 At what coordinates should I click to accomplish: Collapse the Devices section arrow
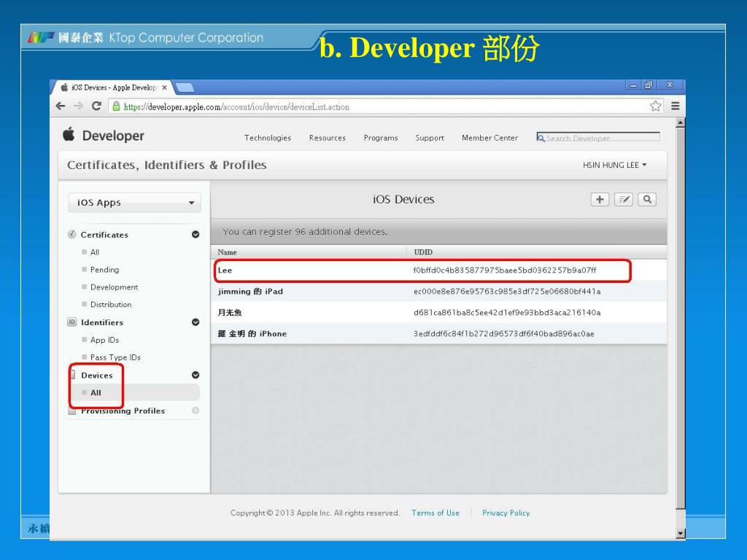[x=196, y=376]
